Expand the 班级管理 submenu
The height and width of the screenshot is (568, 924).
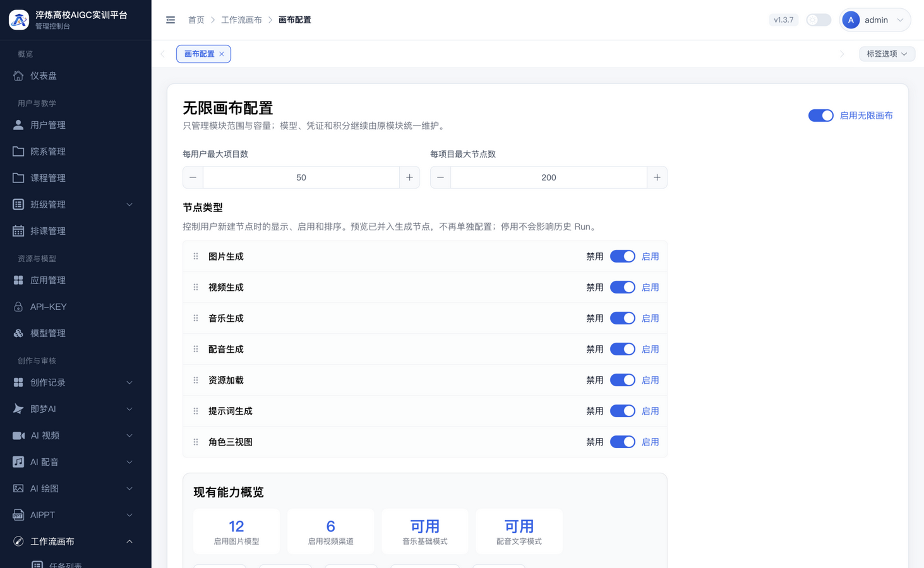129,204
